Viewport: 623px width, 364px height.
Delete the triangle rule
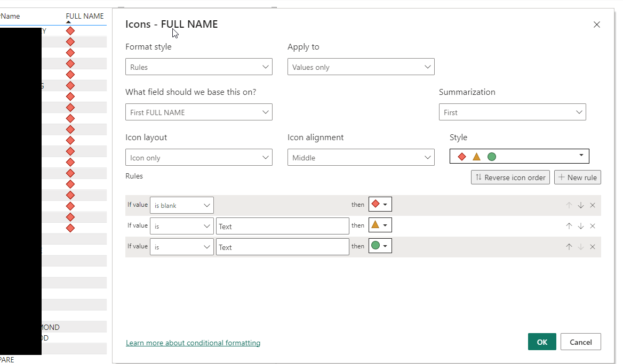[x=593, y=226]
